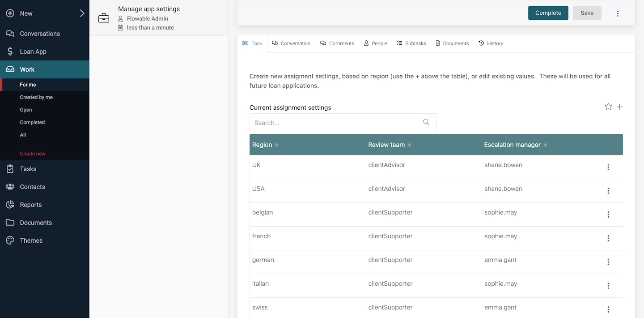Open row options menu for german
644x318 pixels.
click(608, 262)
